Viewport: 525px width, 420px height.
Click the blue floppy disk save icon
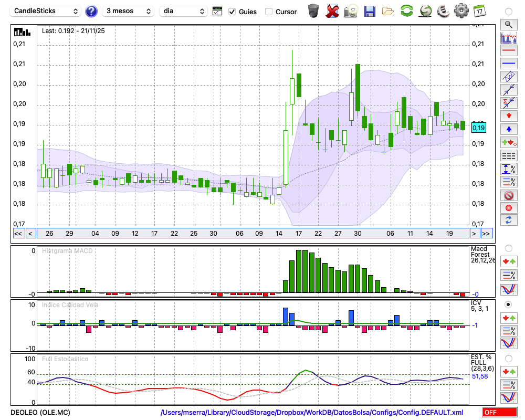click(370, 11)
